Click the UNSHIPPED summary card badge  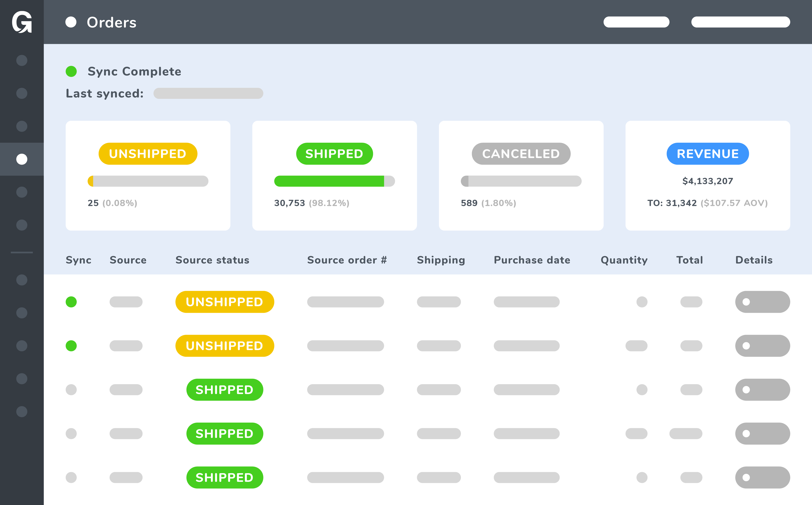click(x=148, y=154)
